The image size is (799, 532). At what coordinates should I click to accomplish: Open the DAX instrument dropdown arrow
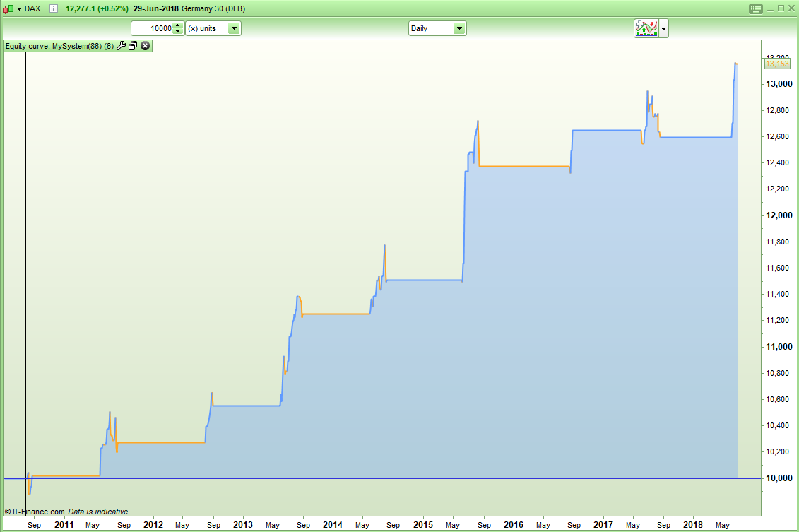[18, 8]
